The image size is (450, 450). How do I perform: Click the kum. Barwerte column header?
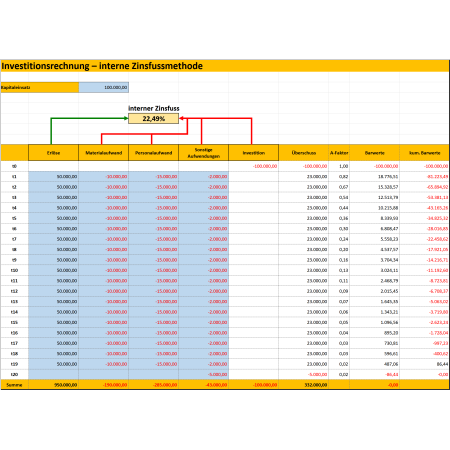(425, 153)
